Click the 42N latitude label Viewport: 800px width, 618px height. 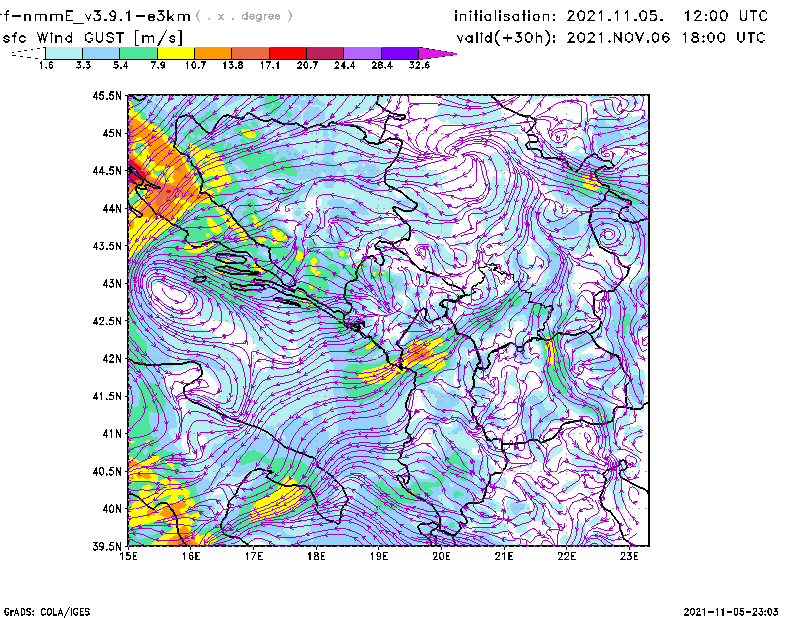112,359
